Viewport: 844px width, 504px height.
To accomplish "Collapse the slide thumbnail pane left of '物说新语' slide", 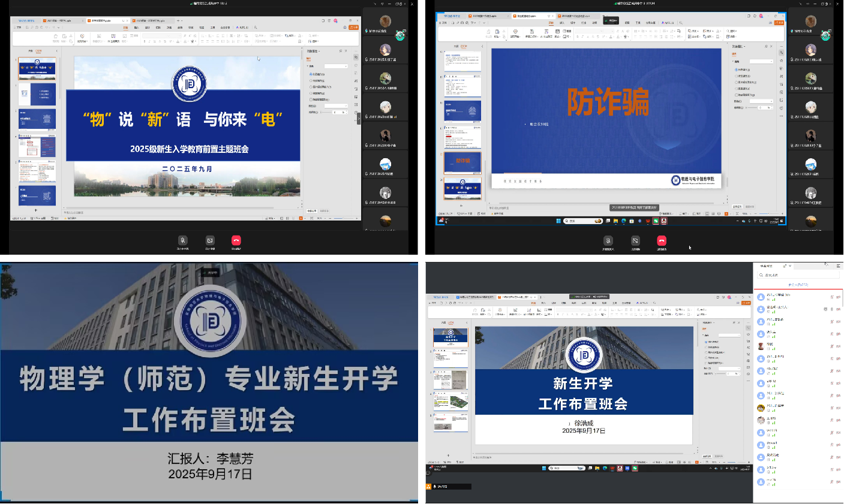I will point(56,51).
